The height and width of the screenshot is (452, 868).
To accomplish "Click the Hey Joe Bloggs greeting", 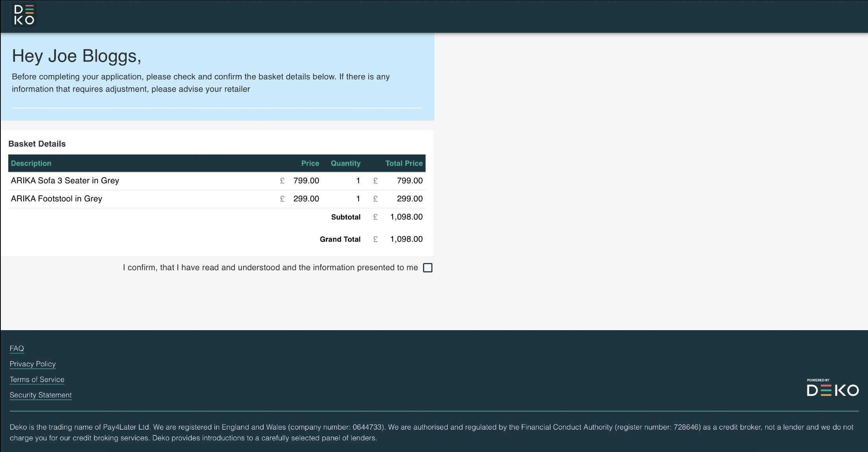I will 76,56.
